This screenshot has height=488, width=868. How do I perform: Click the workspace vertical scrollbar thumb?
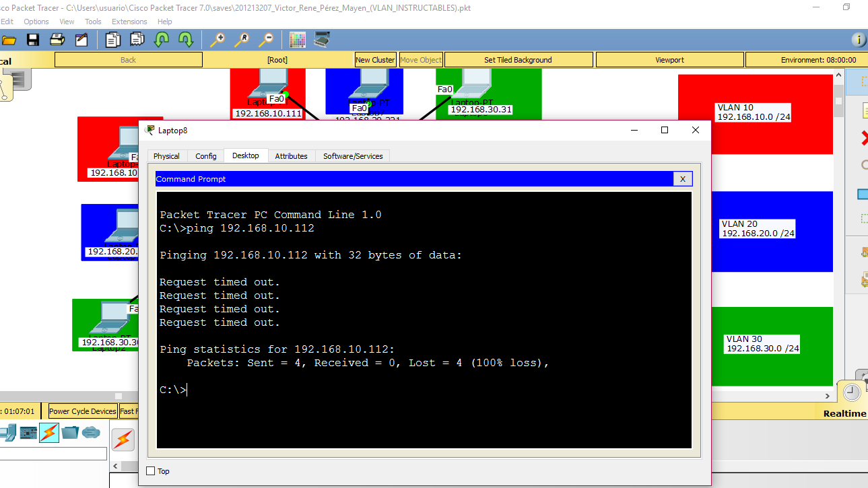[838, 101]
